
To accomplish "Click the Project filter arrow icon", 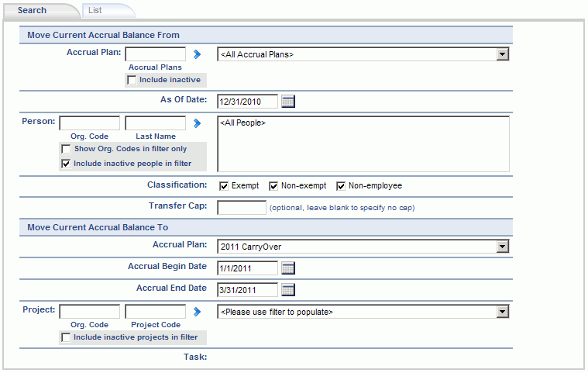I will click(197, 312).
